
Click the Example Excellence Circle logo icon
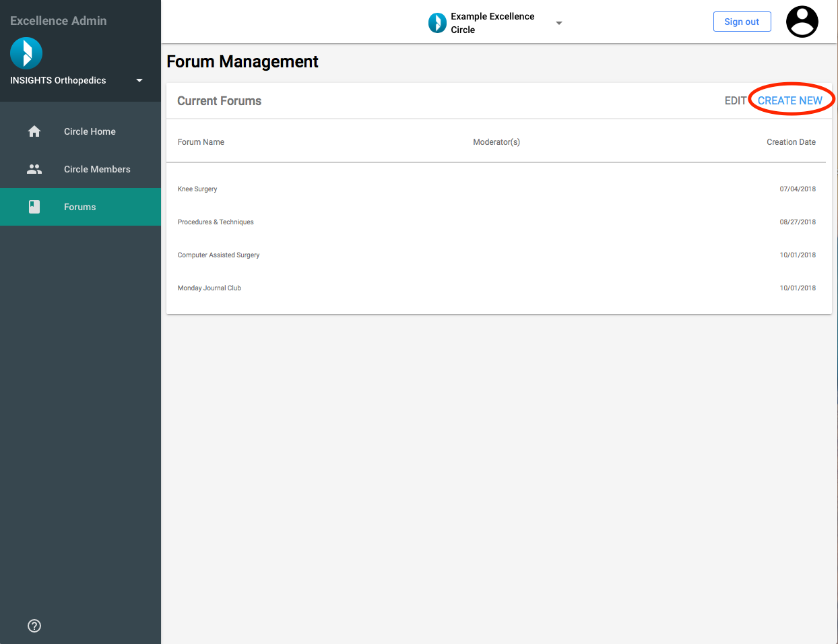point(437,23)
